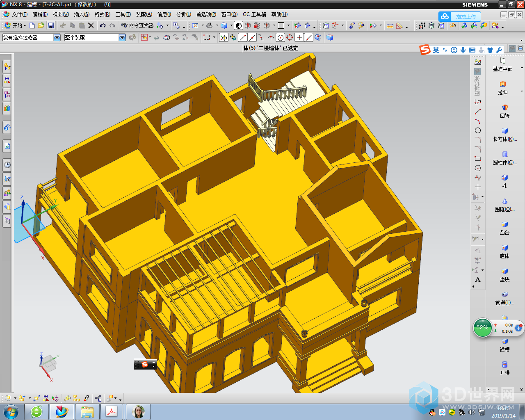Screen dimensions: 525x420
Task: Open the 命令查找器 command finder
Action: pos(137,25)
